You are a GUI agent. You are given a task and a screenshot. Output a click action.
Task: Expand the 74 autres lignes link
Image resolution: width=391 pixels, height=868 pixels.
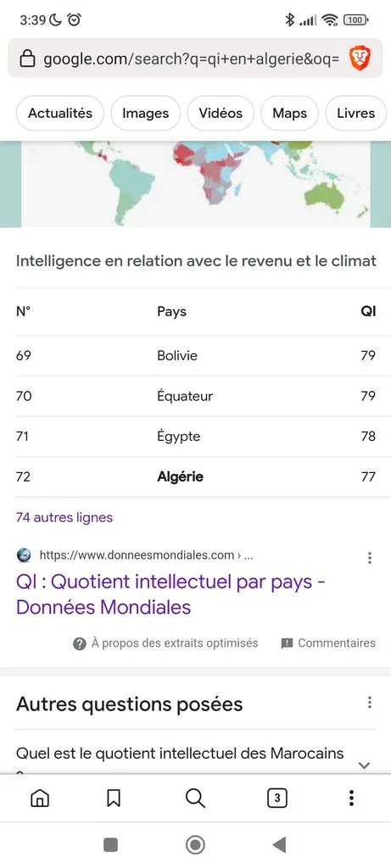(64, 518)
